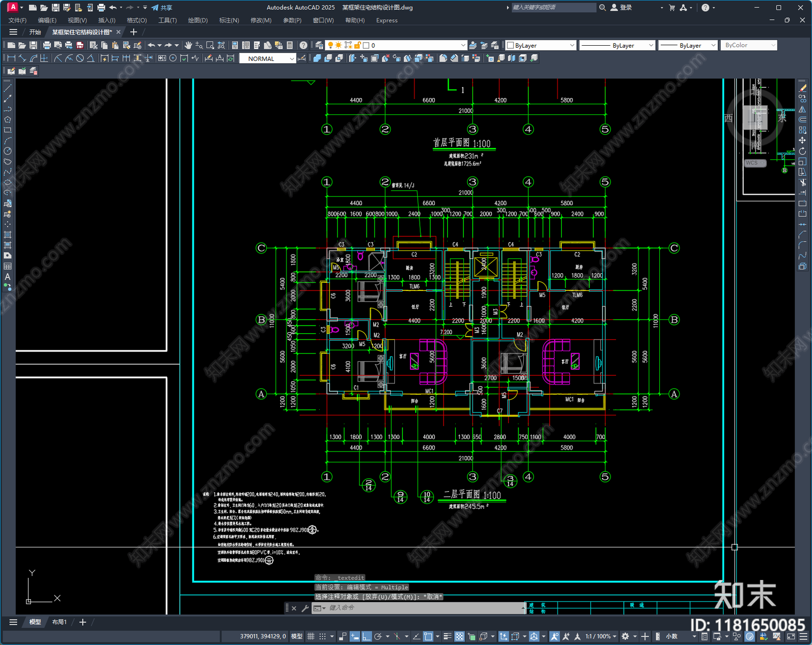The image size is (812, 645).
Task: Toggle lineweight display in status bar
Action: pyautogui.click(x=448, y=636)
